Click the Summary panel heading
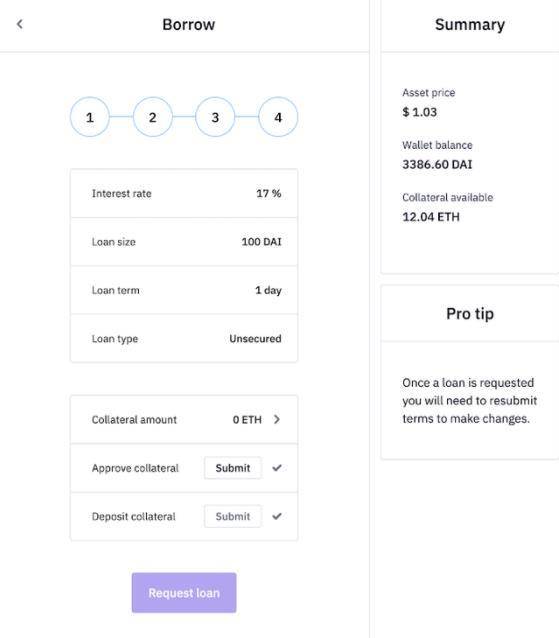 point(470,24)
